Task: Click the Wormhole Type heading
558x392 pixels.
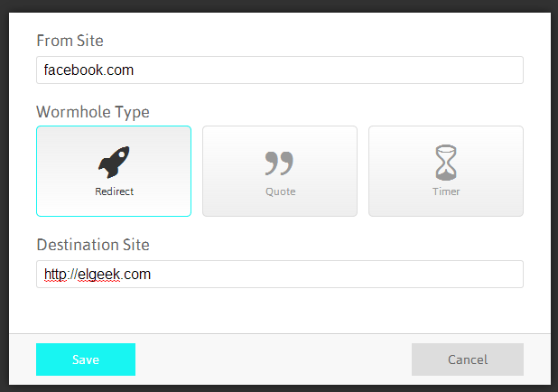Action: pyautogui.click(x=93, y=112)
